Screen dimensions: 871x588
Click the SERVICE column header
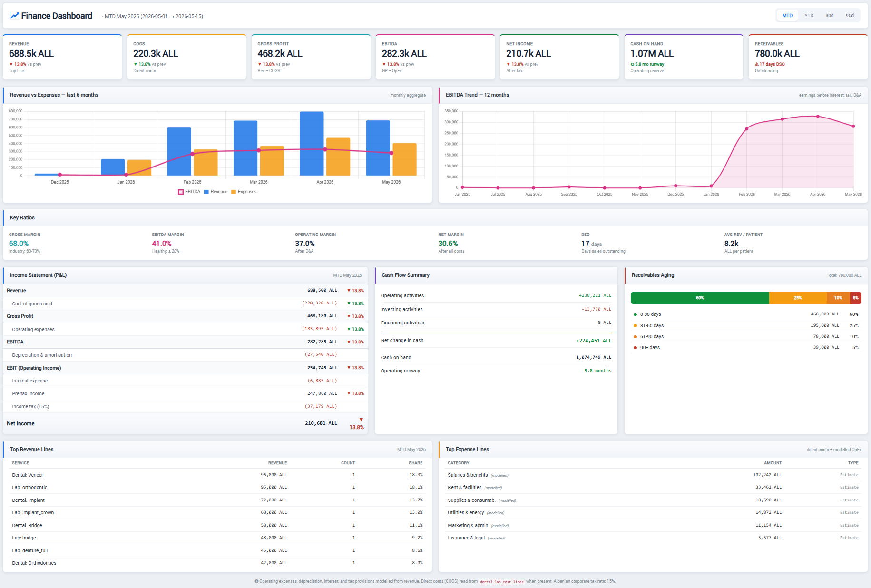tap(20, 463)
